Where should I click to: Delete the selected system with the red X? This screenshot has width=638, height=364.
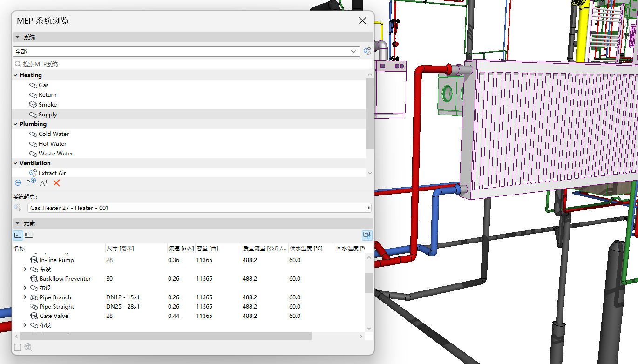point(57,183)
